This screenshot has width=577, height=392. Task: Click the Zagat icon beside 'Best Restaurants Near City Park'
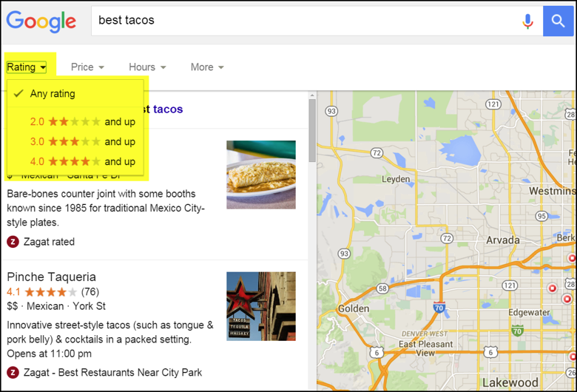pyautogui.click(x=13, y=373)
